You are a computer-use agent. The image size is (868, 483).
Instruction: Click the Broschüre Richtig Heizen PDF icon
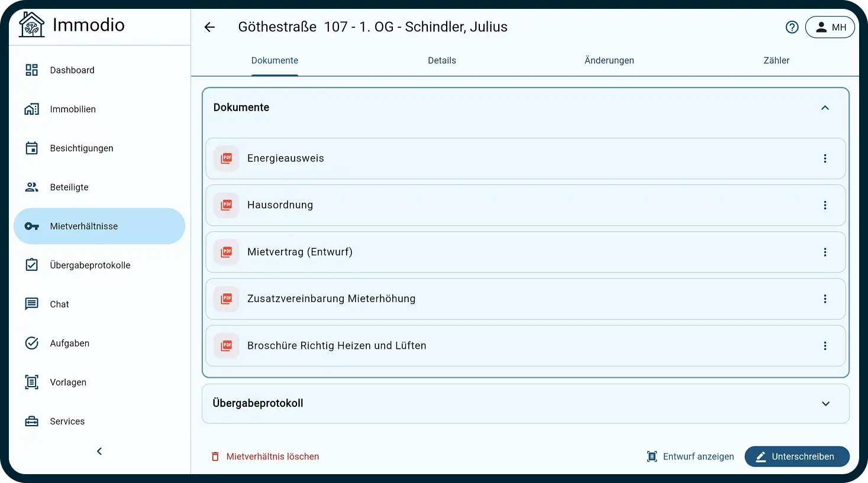coord(227,346)
